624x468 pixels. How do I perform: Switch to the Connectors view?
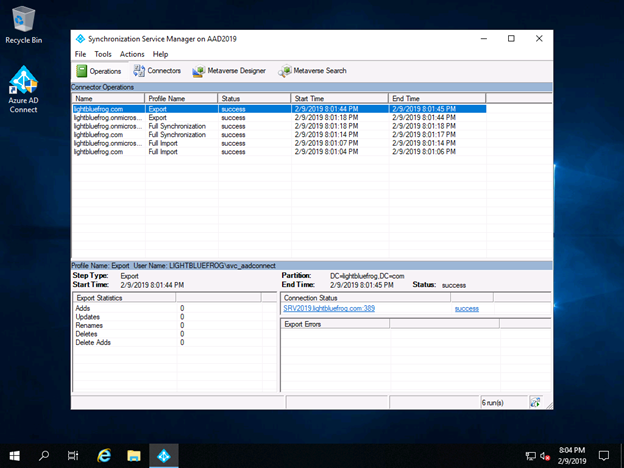pos(157,71)
